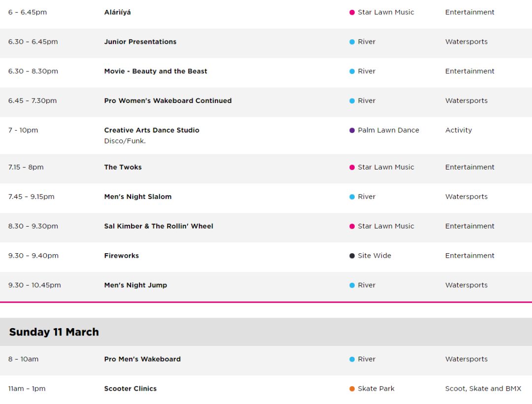Image resolution: width=532 pixels, height=404 pixels.
Task: Click the pink dot beside Alárìíyá's Star Lawn Music
Action: click(352, 12)
